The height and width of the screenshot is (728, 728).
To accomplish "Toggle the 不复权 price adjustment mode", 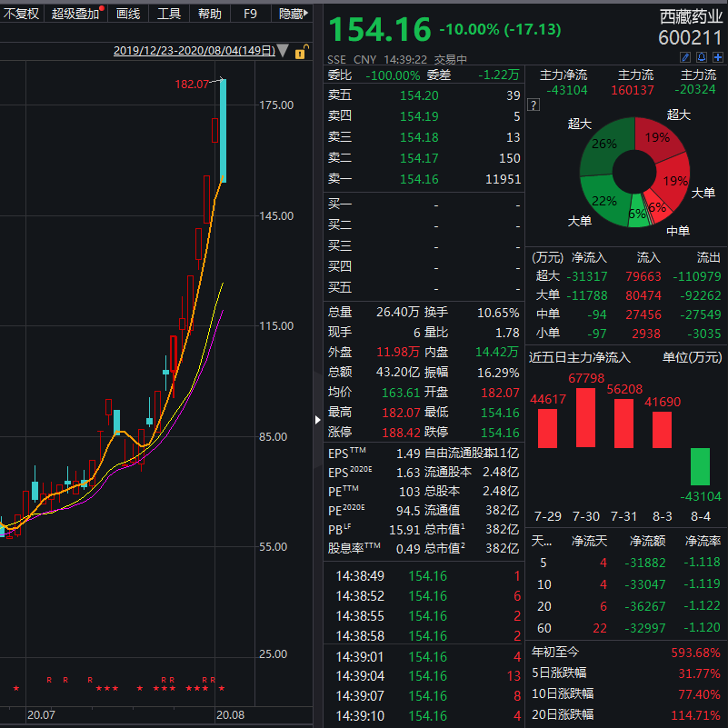I will click(21, 14).
